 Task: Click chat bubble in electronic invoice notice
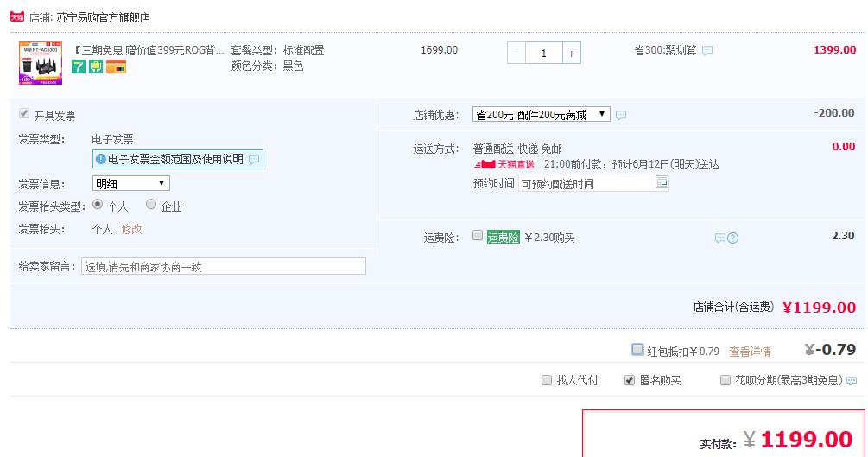(x=254, y=160)
